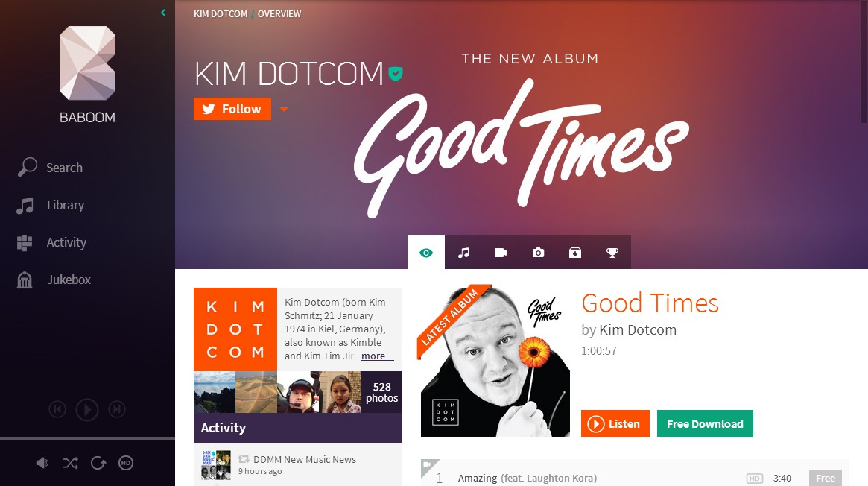Click the player progress bar
868x486 pixels.
87,438
